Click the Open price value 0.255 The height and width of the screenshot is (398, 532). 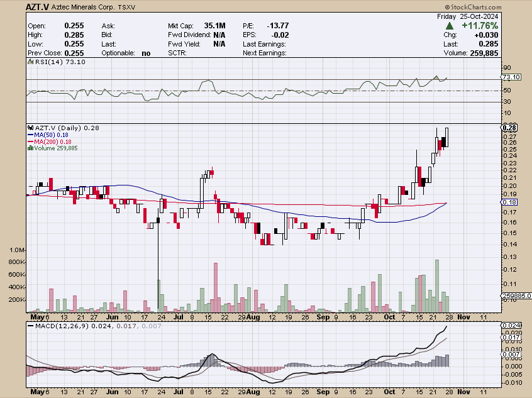(x=74, y=26)
